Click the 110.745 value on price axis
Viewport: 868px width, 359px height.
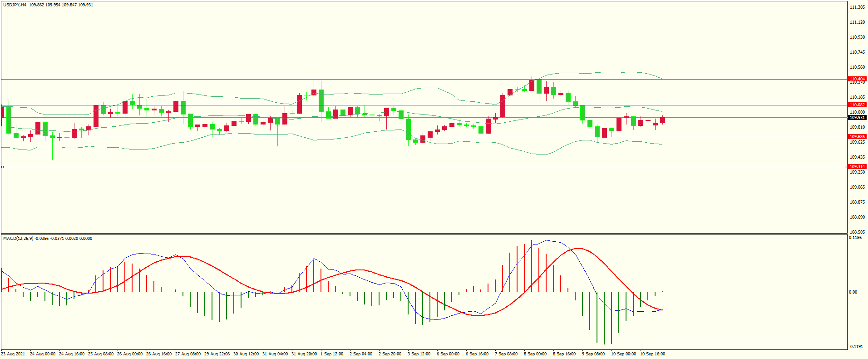tap(857, 52)
